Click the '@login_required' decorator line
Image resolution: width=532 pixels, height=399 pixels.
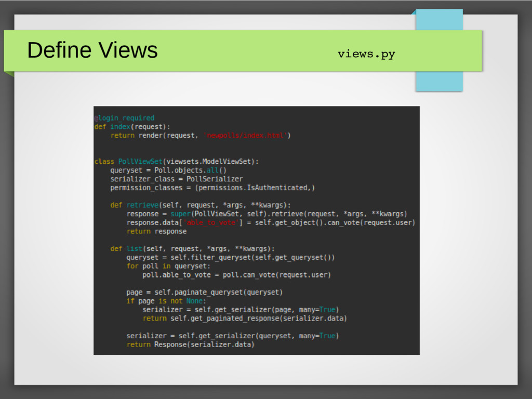point(124,118)
